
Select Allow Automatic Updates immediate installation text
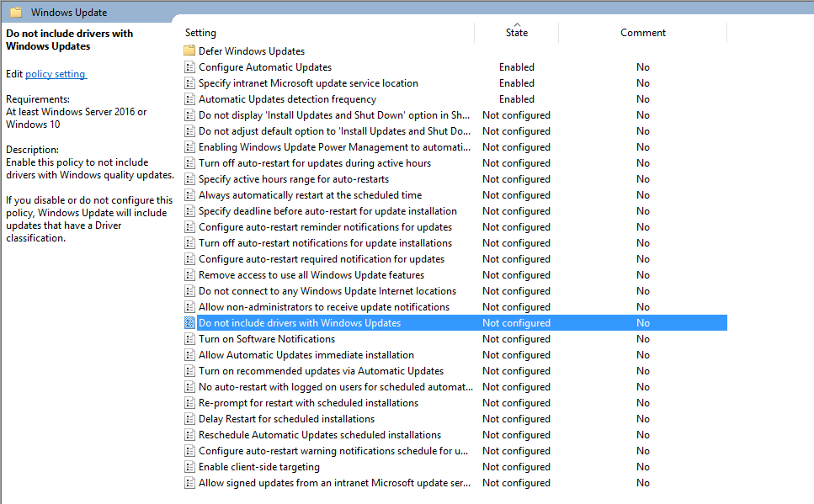coord(306,355)
